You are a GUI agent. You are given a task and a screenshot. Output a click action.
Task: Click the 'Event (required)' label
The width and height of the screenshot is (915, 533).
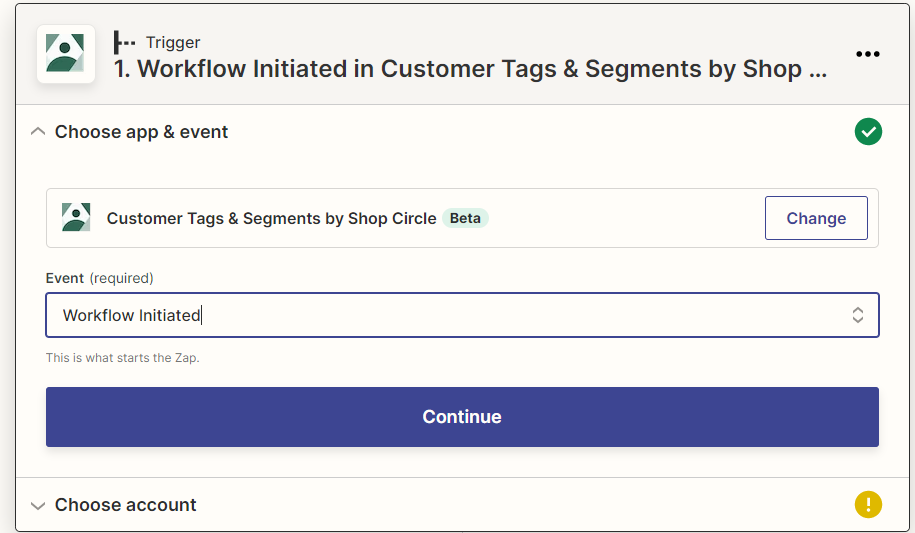(100, 278)
